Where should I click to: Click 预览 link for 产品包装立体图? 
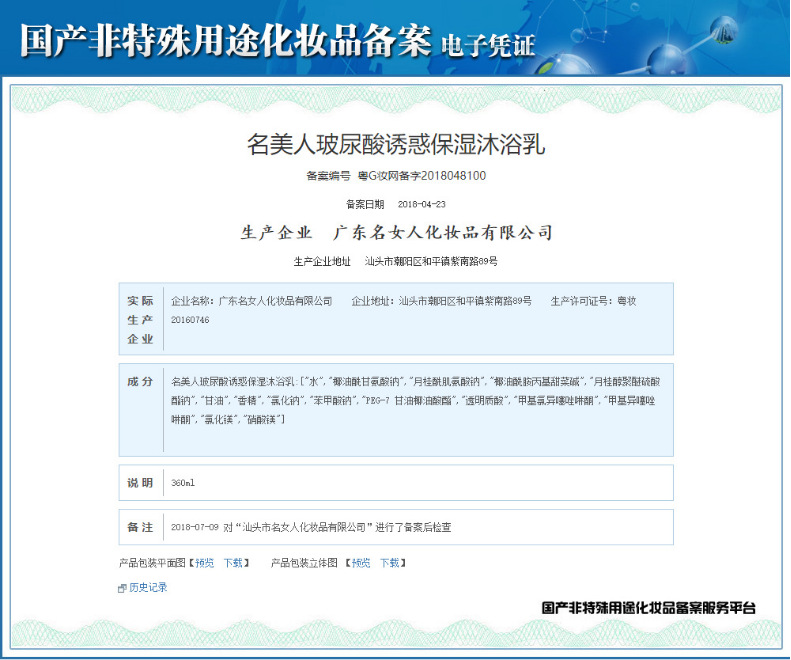tap(361, 563)
